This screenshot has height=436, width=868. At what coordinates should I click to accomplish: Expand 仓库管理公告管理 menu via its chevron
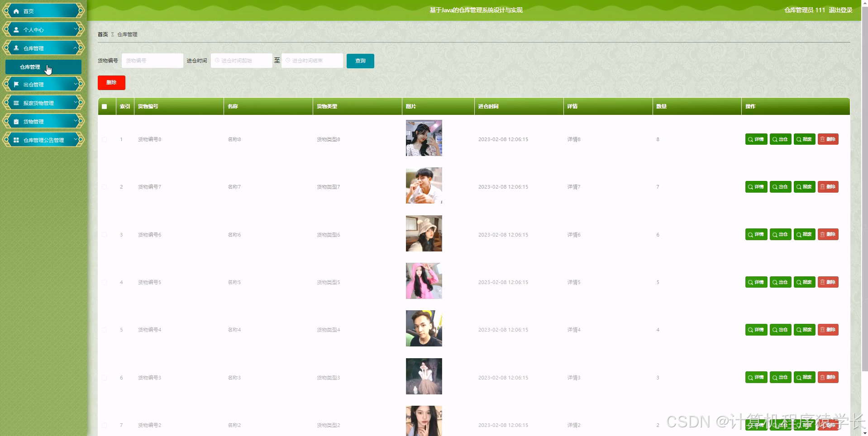coord(76,140)
